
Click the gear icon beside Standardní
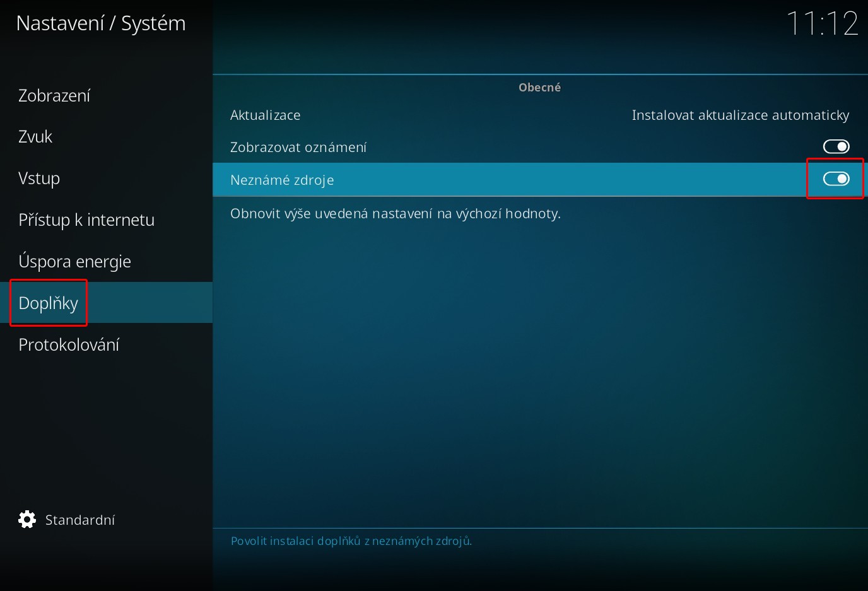coord(27,519)
